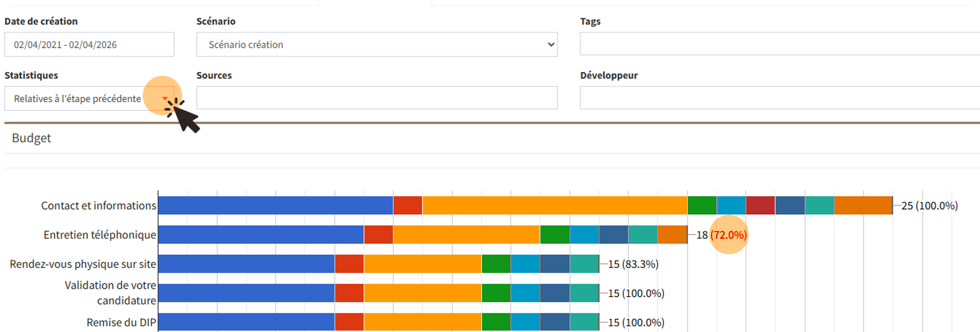Select the 15 (83.3%) value label
This screenshot has height=332, width=980.
[x=633, y=264]
